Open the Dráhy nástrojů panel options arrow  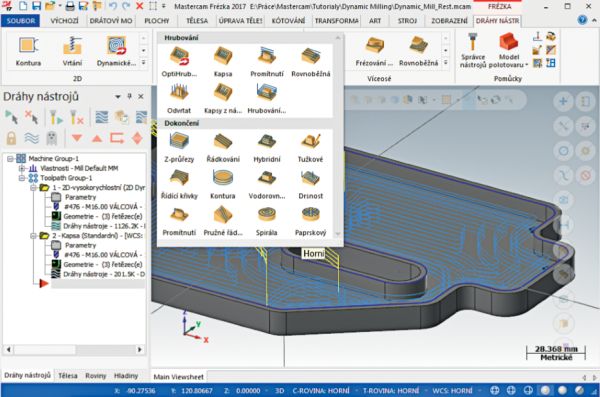118,96
